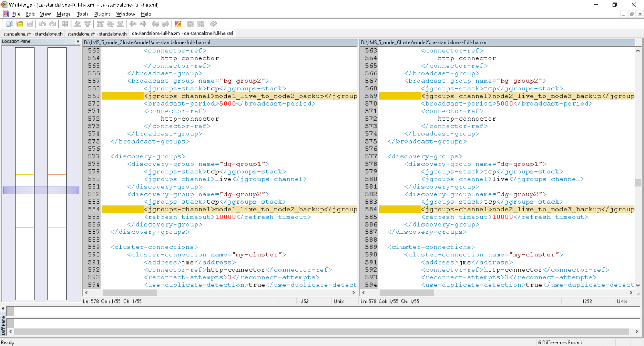Refresh comparison with circular arrows icon

pos(213,24)
